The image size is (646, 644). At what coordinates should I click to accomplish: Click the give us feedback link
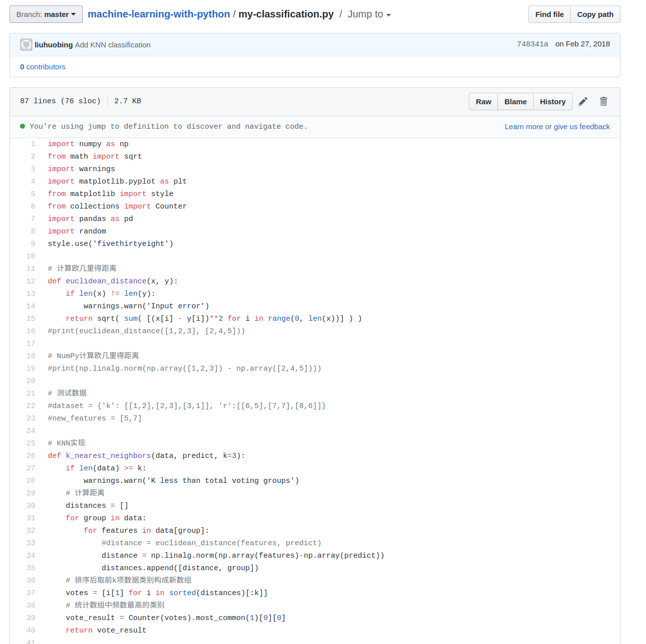pyautogui.click(x=582, y=127)
